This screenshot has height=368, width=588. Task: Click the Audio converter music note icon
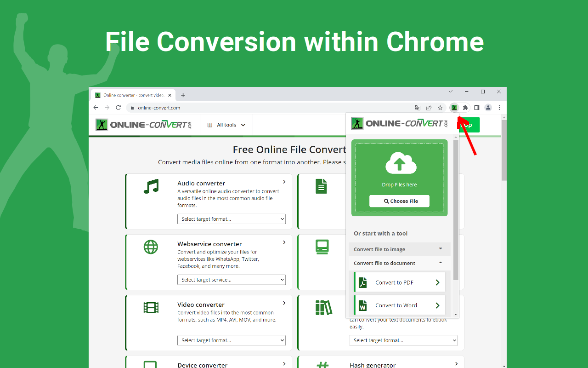click(x=151, y=186)
